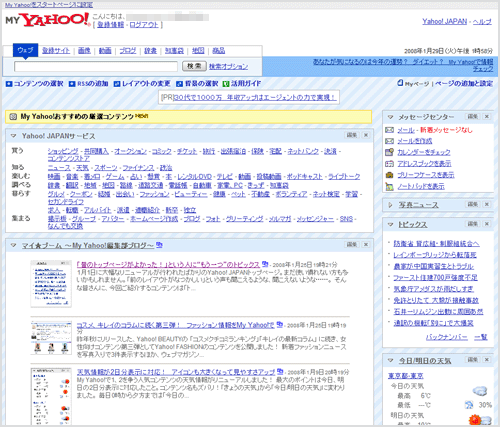
Task: Collapse the Yahoo! JAPANサービス panel triangle
Action: (13, 136)
